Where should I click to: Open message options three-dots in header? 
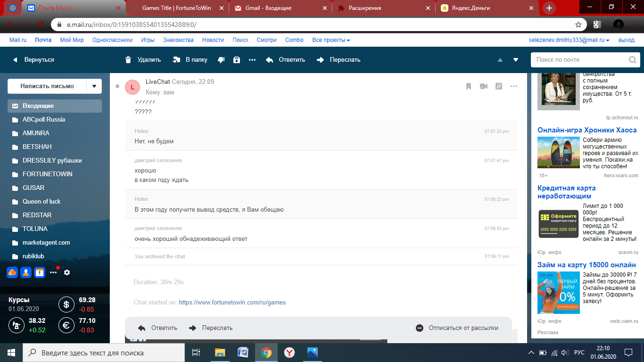[x=514, y=86]
